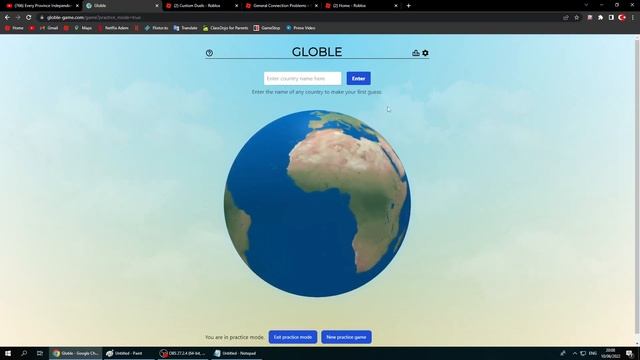Close the Custom Duels - Roblox tab
640x360 pixels.
[236, 6]
